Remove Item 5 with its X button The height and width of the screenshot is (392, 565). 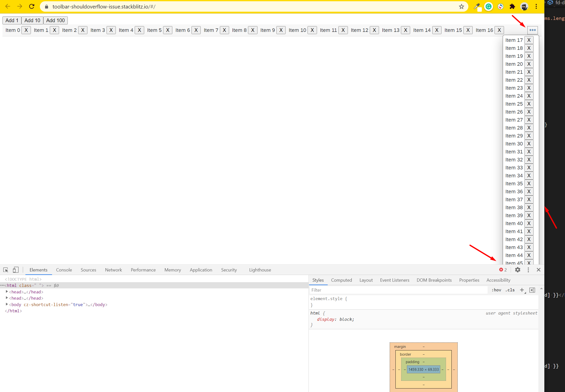pyautogui.click(x=168, y=30)
